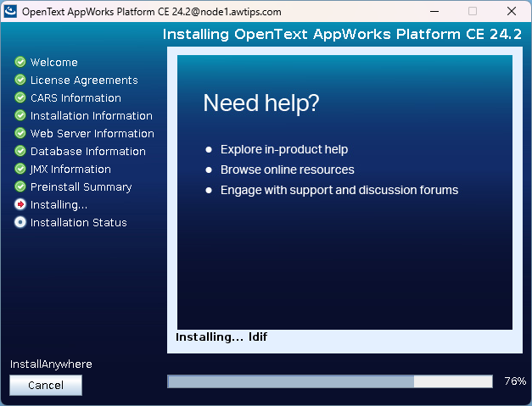Click Engage with support and discussion forums
Screen dimensions: 532x406
[339, 190]
